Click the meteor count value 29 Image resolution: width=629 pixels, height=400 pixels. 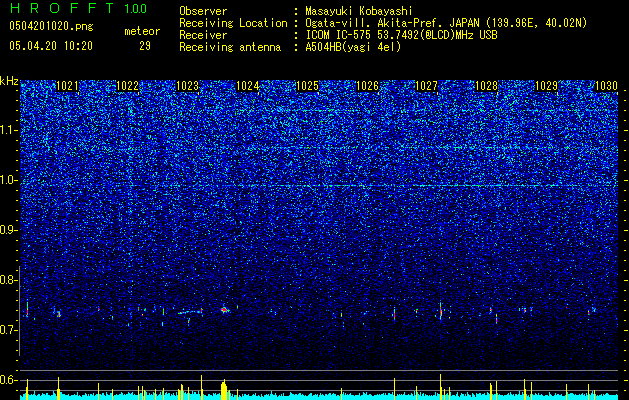pyautogui.click(x=145, y=46)
